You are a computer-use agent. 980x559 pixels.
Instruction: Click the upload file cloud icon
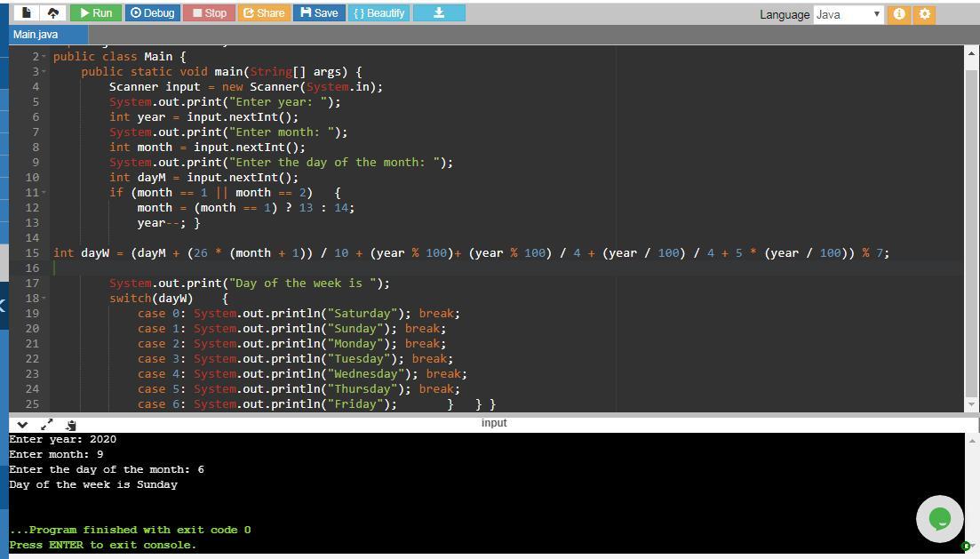pos(52,13)
